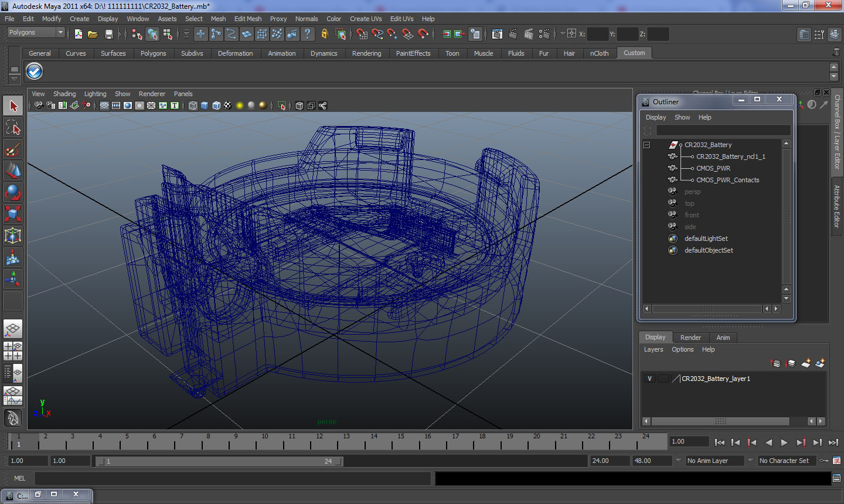Toggle the Channel Box Layer Editor icon

[x=835, y=35]
